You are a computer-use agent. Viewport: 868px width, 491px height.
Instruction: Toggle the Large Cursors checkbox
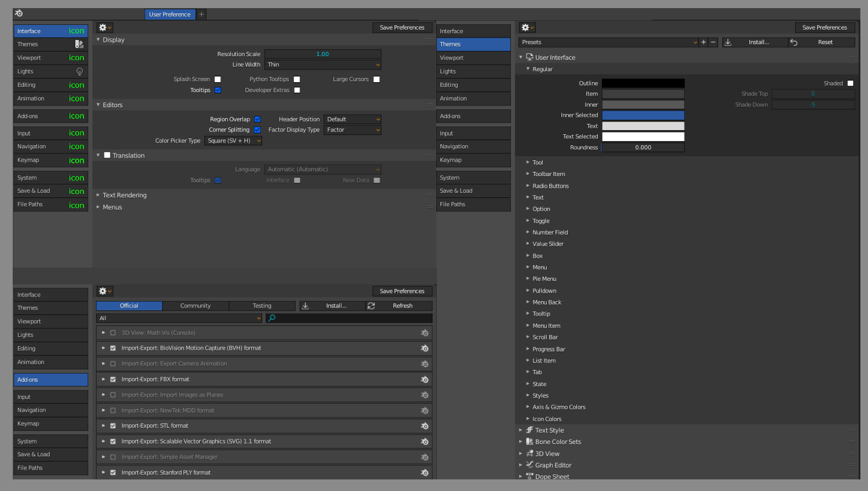click(377, 79)
